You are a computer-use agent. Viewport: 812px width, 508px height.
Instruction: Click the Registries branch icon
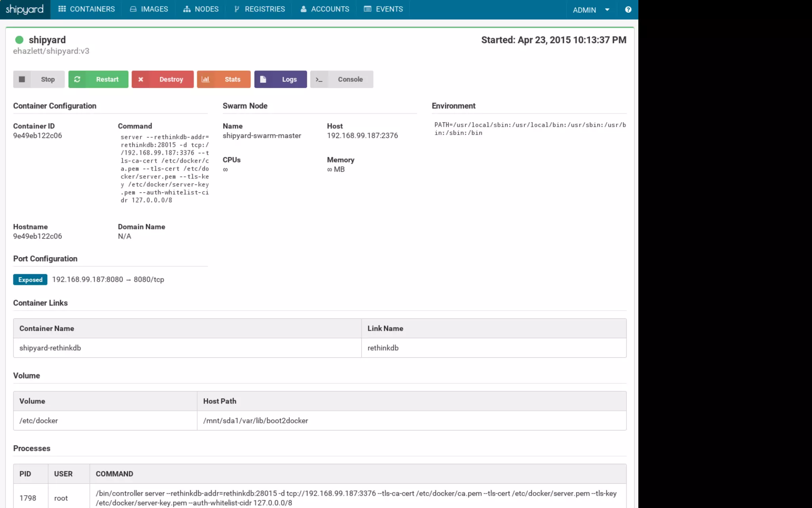coord(237,9)
